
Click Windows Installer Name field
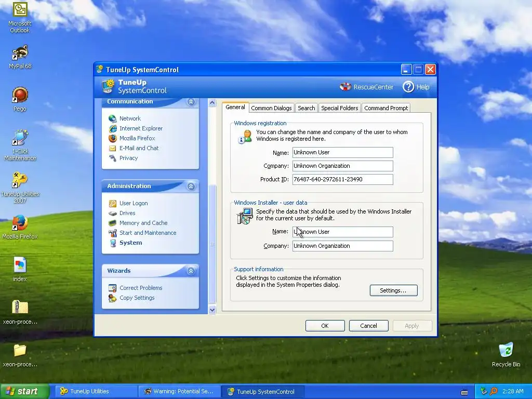click(x=343, y=232)
